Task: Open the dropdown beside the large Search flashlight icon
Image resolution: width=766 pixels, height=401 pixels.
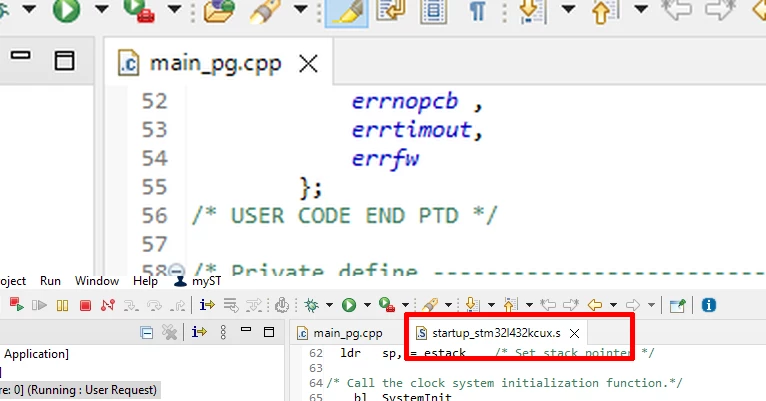Action: 300,8
